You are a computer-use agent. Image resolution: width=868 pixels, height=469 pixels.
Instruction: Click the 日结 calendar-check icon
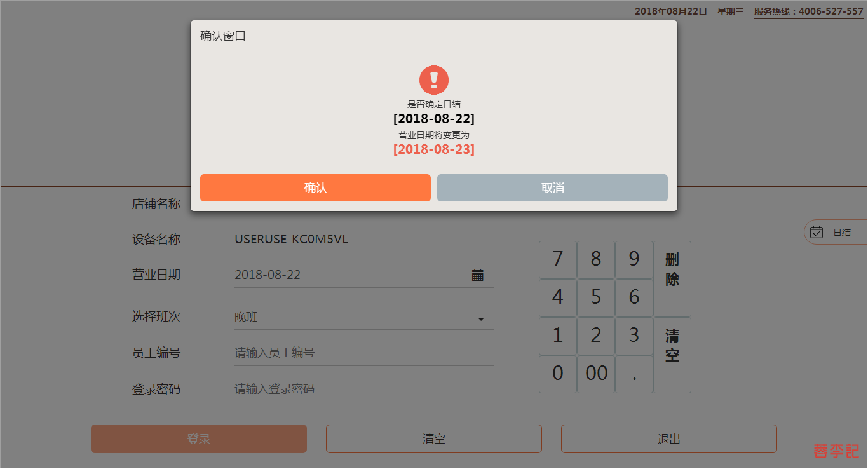817,233
